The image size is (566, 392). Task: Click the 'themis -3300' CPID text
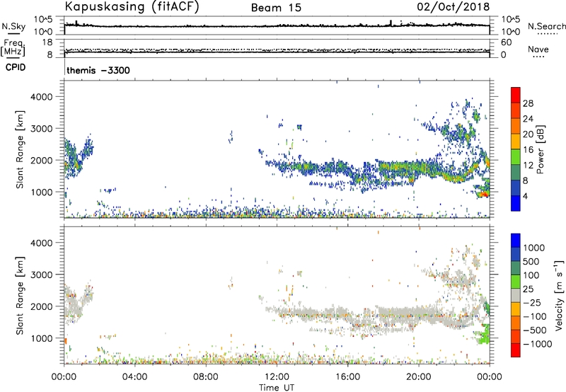click(x=98, y=70)
